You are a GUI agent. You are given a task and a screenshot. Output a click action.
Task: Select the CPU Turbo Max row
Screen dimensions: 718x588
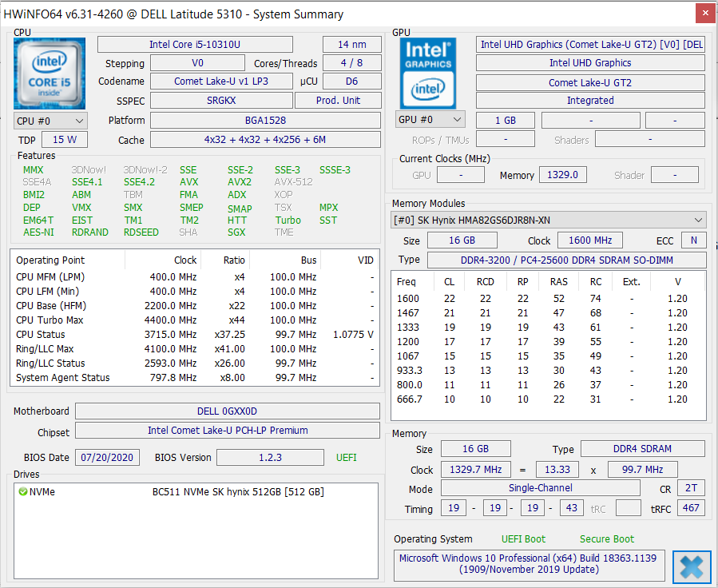pos(195,320)
